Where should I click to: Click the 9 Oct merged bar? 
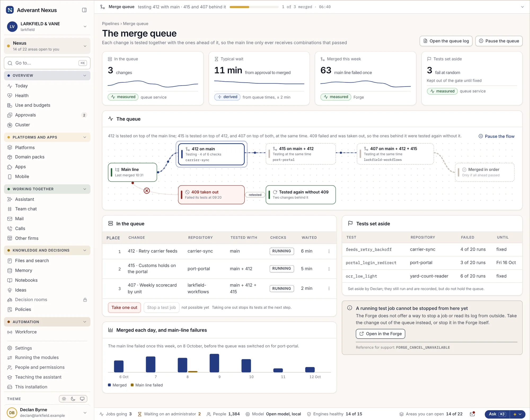214,363
